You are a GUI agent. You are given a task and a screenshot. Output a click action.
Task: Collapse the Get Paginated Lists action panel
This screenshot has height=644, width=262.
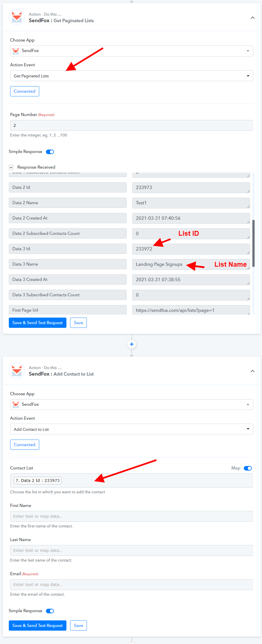252,18
